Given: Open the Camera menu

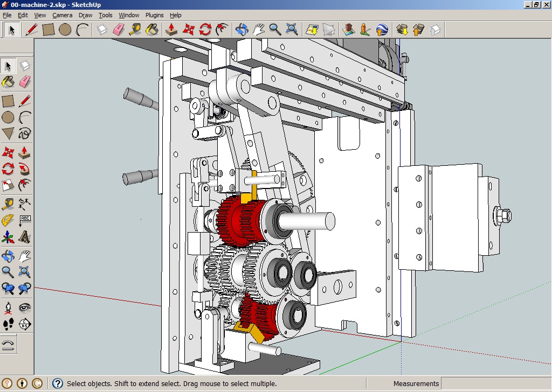Looking at the screenshot, I should [63, 15].
